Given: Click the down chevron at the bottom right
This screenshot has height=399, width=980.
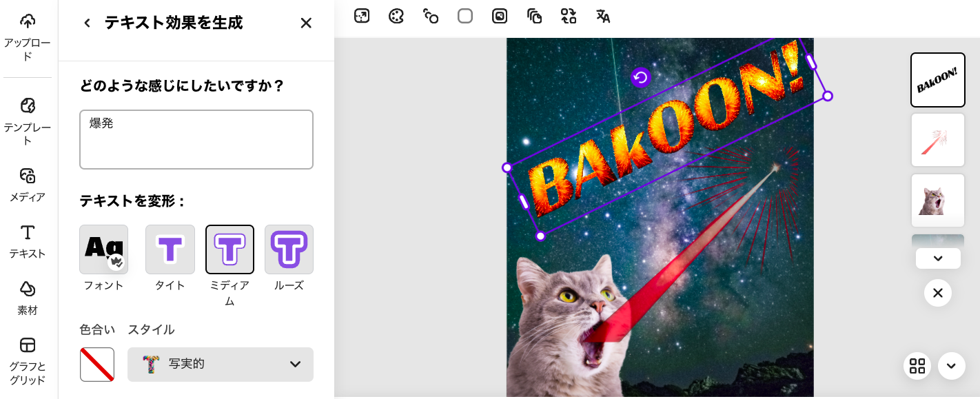Looking at the screenshot, I should tap(952, 366).
